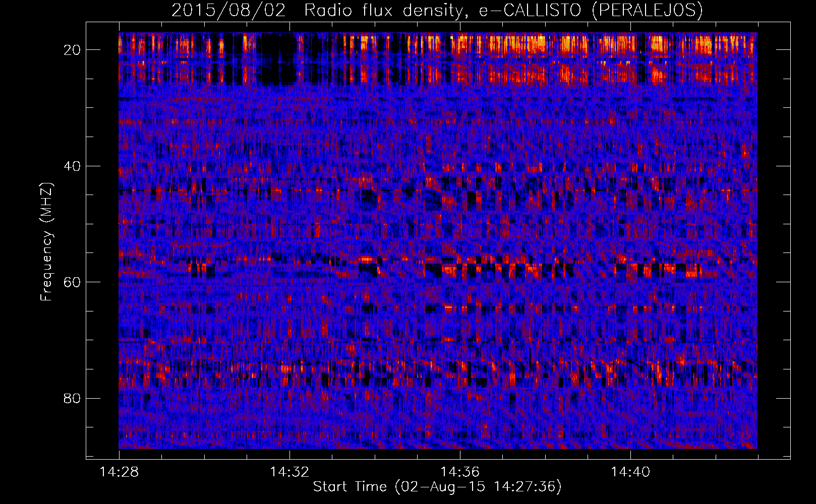The height and width of the screenshot is (504, 816).
Task: Click the 'Start Time (02-Aug-15 14:27:36)' label
Action: (x=437, y=487)
